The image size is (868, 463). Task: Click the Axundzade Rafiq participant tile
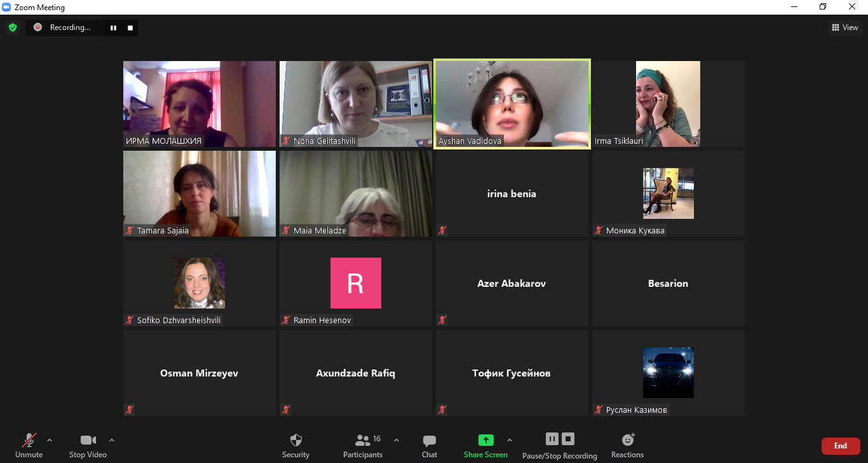click(x=356, y=373)
